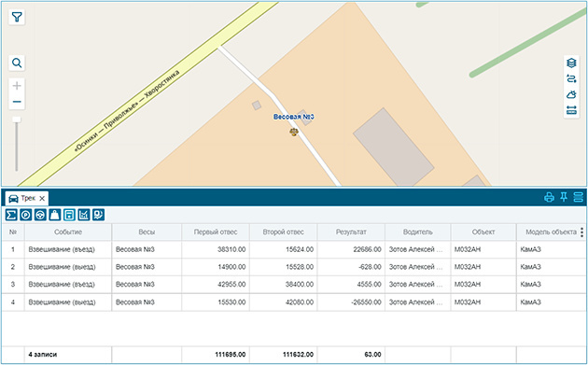Pin the bottom panel
This screenshot has height=365, width=588.
click(564, 197)
